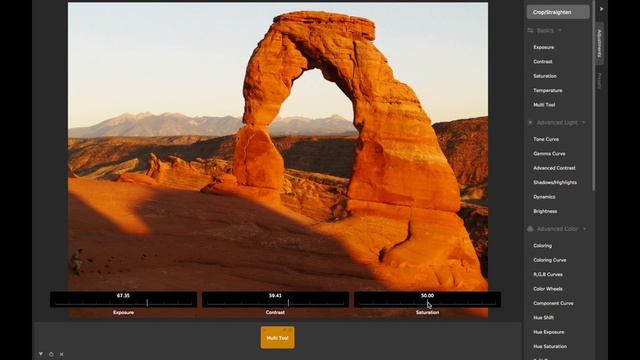640x360 pixels.
Task: Click the 50.00 Saturation value
Action: click(x=427, y=296)
